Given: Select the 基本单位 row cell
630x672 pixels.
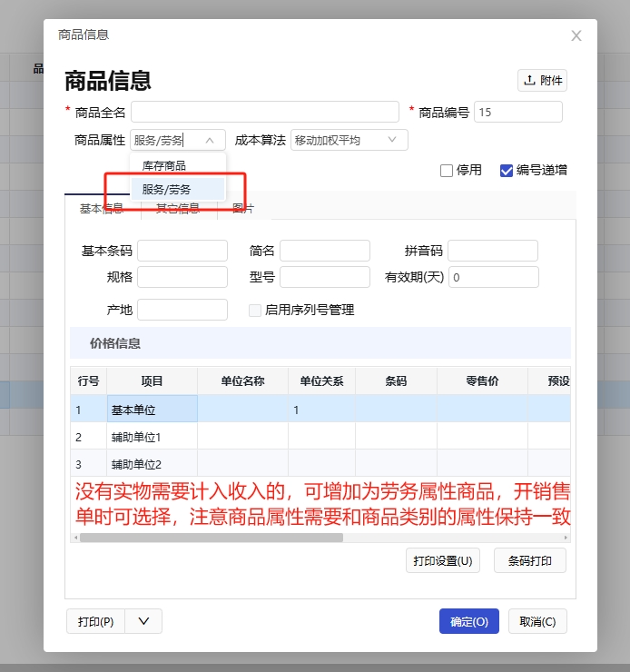Looking at the screenshot, I should pos(152,409).
